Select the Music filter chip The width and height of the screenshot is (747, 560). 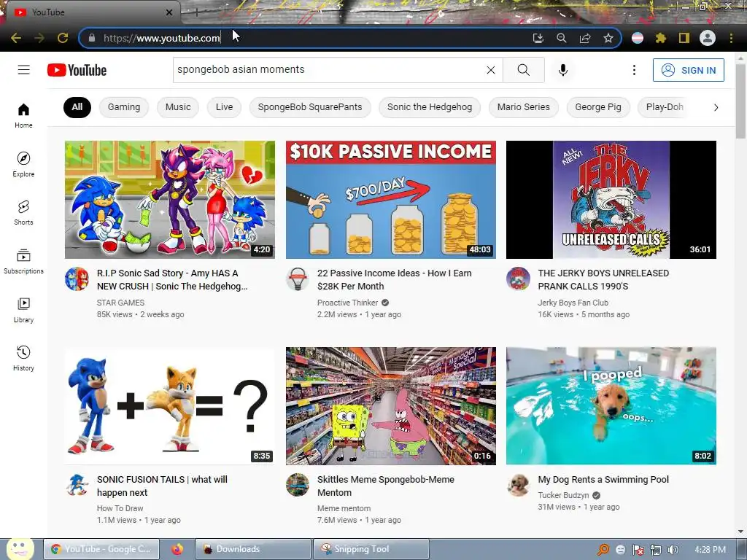(x=178, y=107)
